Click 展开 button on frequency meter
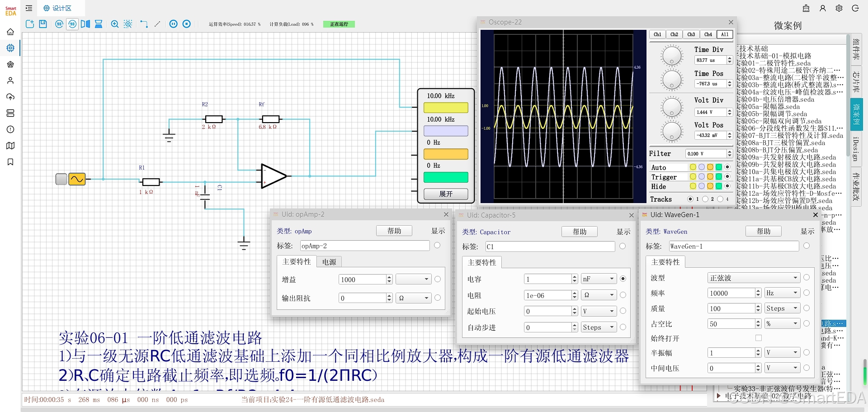This screenshot has width=868, height=412. [x=446, y=194]
